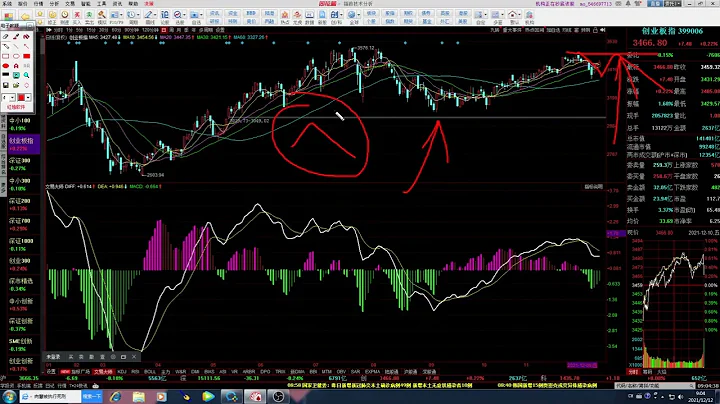The width and height of the screenshot is (720, 404).
Task: Switch to the TRIX indicator tab
Action: [280, 371]
